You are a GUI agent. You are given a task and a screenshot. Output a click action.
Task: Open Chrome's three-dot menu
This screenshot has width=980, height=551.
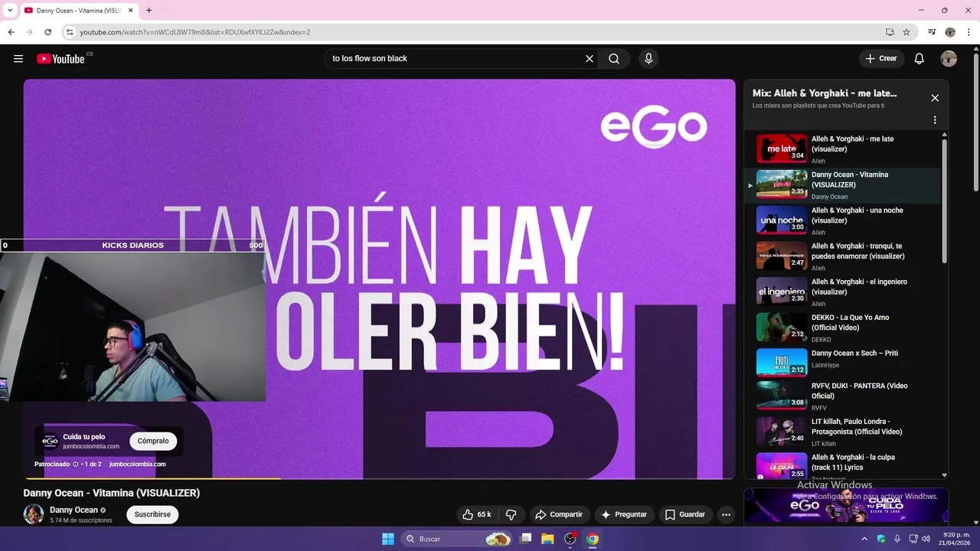click(x=969, y=32)
